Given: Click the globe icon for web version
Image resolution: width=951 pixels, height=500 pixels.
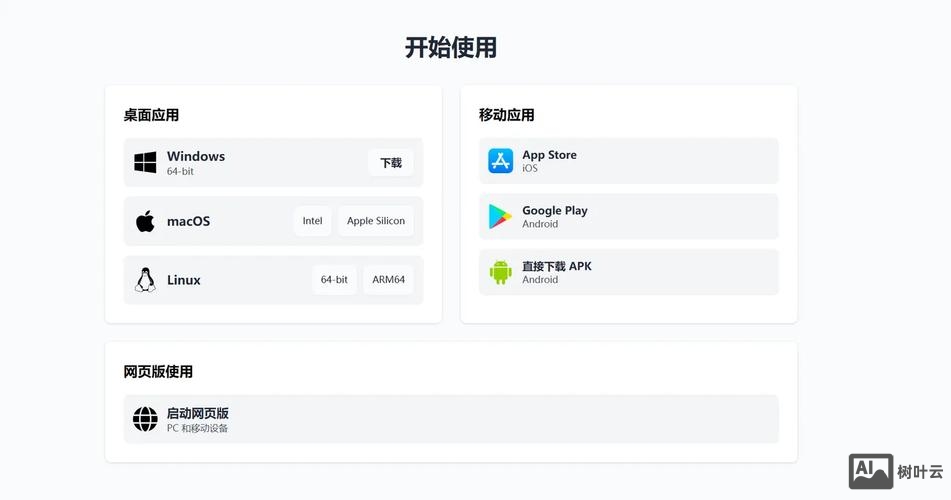Looking at the screenshot, I should 145,419.
